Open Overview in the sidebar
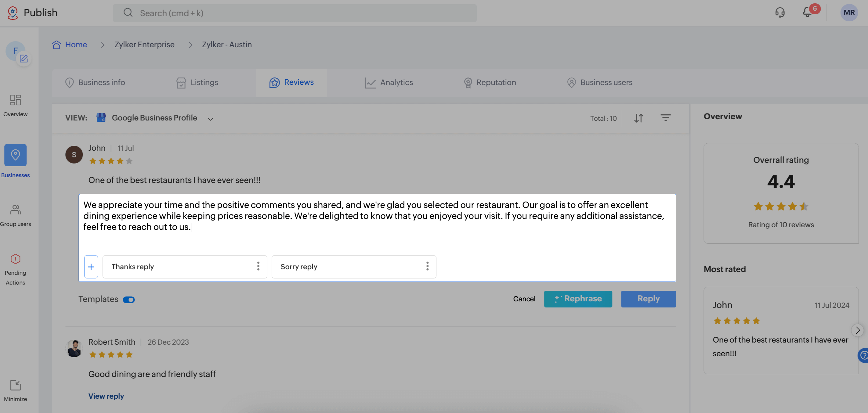This screenshot has width=868, height=413. click(16, 106)
